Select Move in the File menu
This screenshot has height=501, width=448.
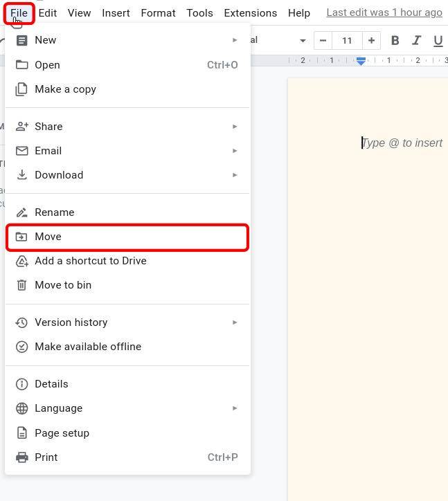point(48,237)
